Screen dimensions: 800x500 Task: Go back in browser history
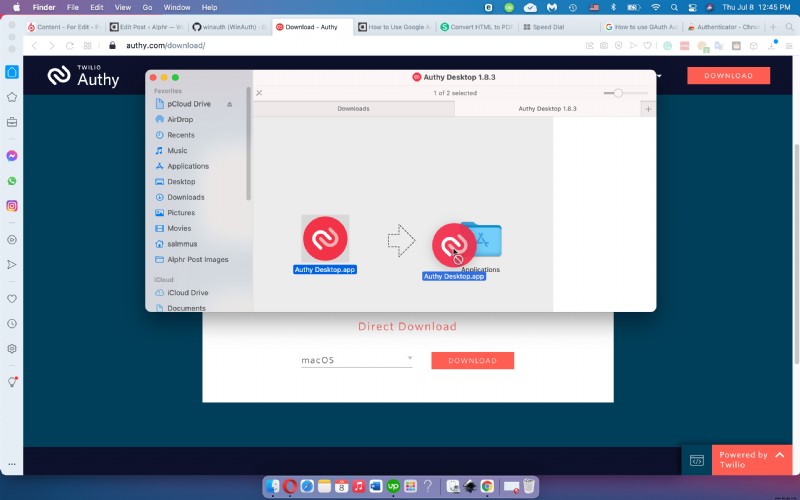(x=35, y=45)
